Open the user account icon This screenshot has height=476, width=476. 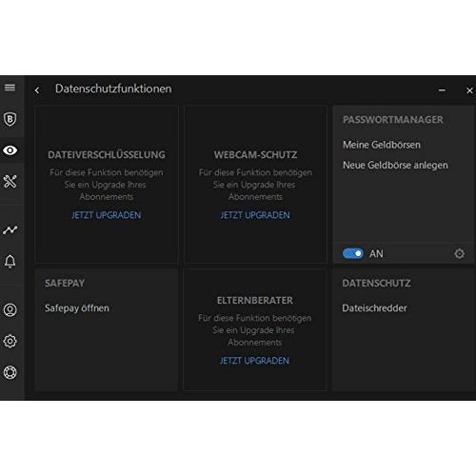click(x=10, y=309)
